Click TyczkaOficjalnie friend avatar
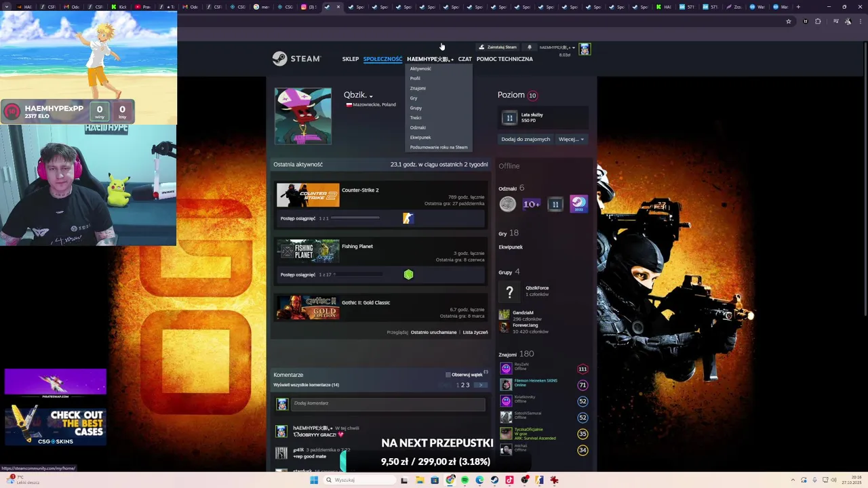The image size is (868, 488). coord(506,434)
